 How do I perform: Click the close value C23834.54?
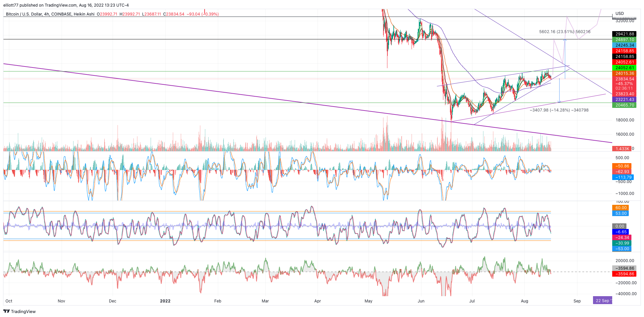[173, 14]
